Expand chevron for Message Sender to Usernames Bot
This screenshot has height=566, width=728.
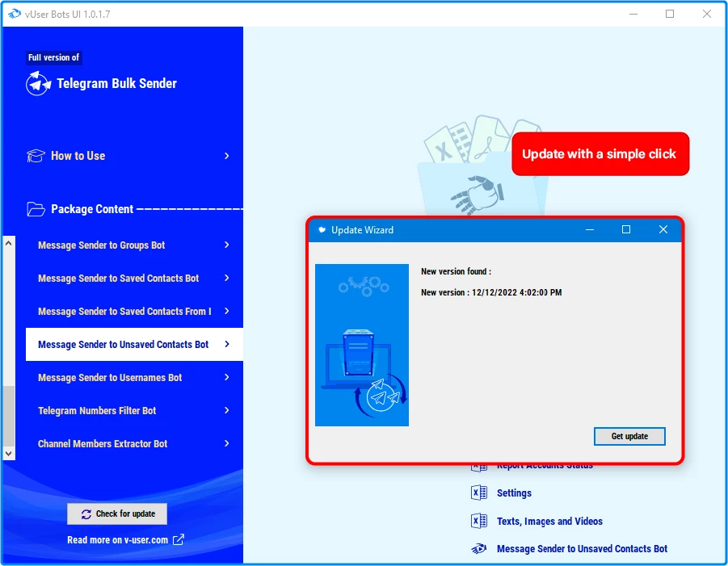coord(226,377)
